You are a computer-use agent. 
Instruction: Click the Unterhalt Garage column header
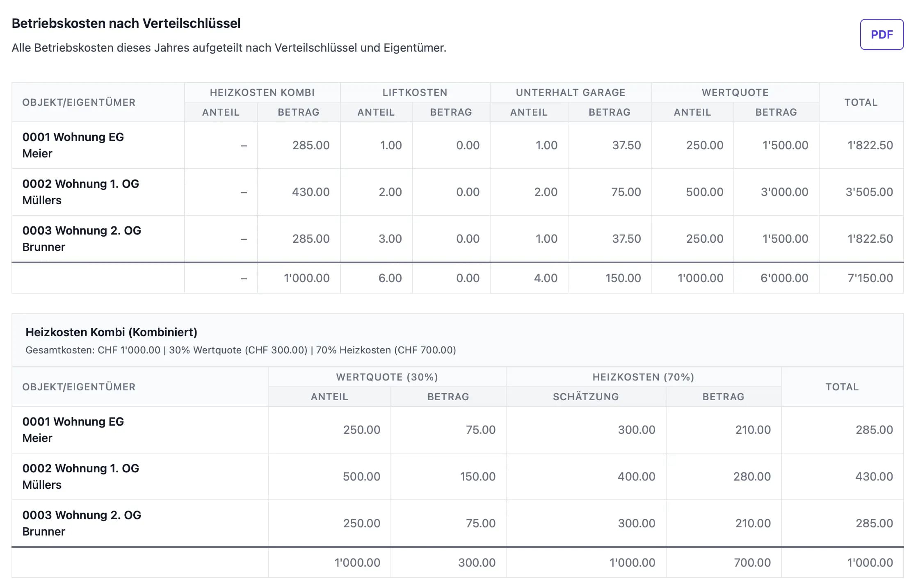pyautogui.click(x=570, y=92)
